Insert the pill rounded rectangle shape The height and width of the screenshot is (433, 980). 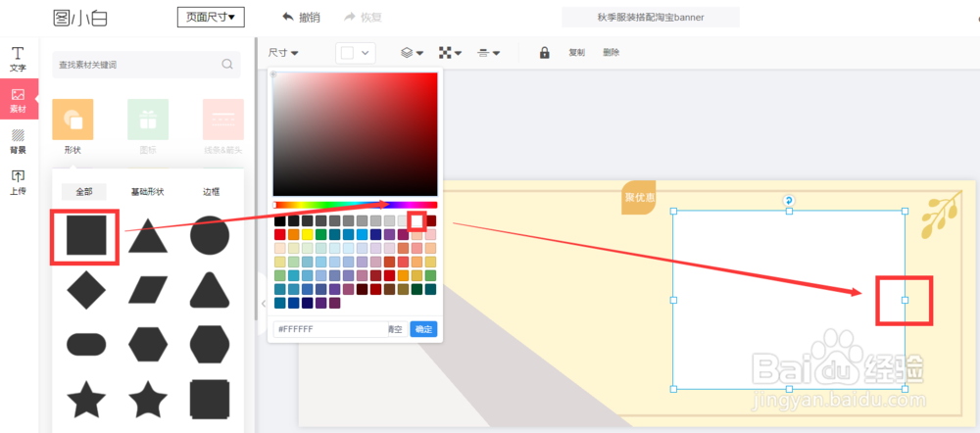click(x=86, y=344)
